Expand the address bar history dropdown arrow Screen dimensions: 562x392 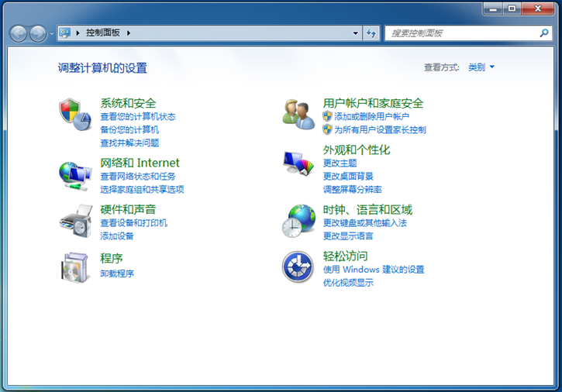(x=356, y=33)
